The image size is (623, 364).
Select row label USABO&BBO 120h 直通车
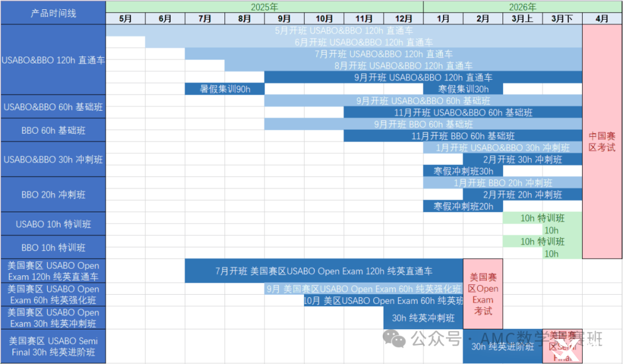(53, 59)
